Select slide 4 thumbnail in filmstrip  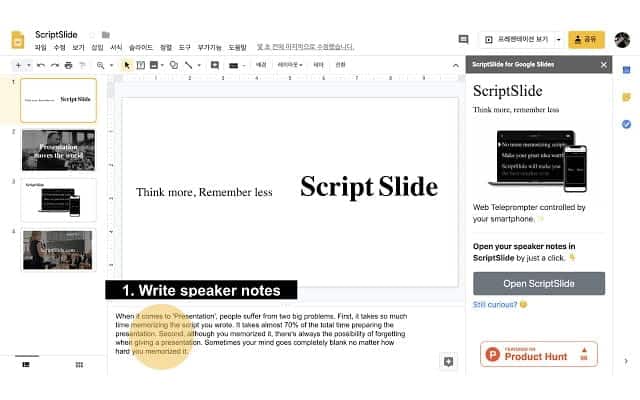[58, 250]
